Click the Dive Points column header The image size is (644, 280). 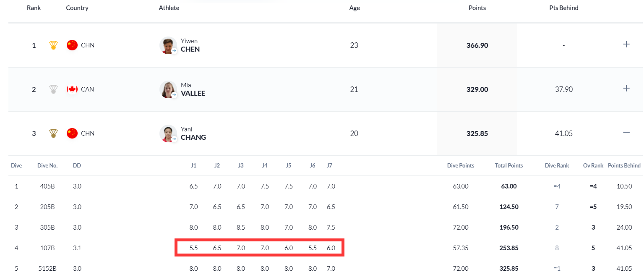460,165
